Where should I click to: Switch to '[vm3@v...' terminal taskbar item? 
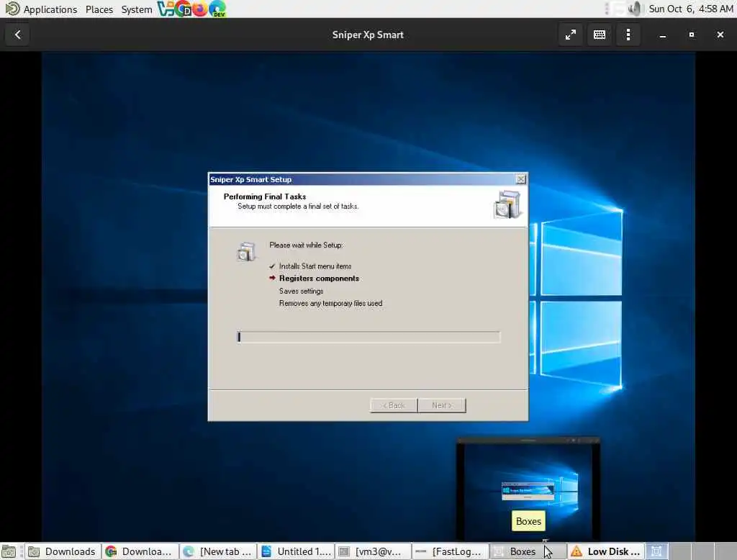point(374,551)
